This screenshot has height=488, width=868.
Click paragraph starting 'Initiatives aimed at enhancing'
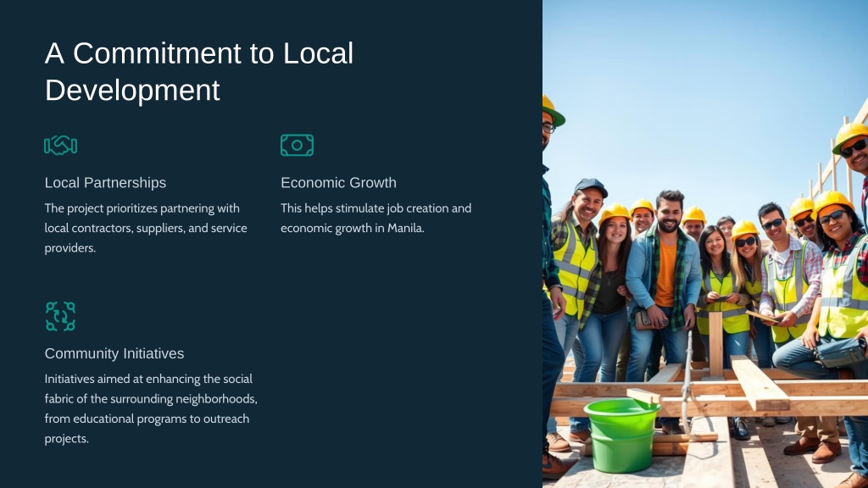pyautogui.click(x=151, y=409)
